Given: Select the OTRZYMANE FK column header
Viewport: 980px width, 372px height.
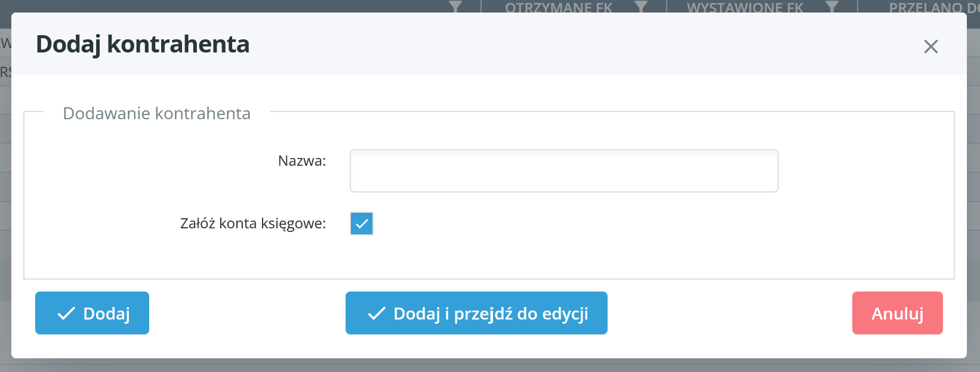Looking at the screenshot, I should pos(559,7).
